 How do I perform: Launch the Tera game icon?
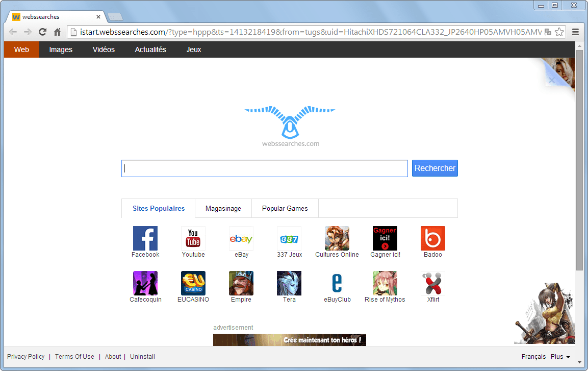(x=289, y=283)
